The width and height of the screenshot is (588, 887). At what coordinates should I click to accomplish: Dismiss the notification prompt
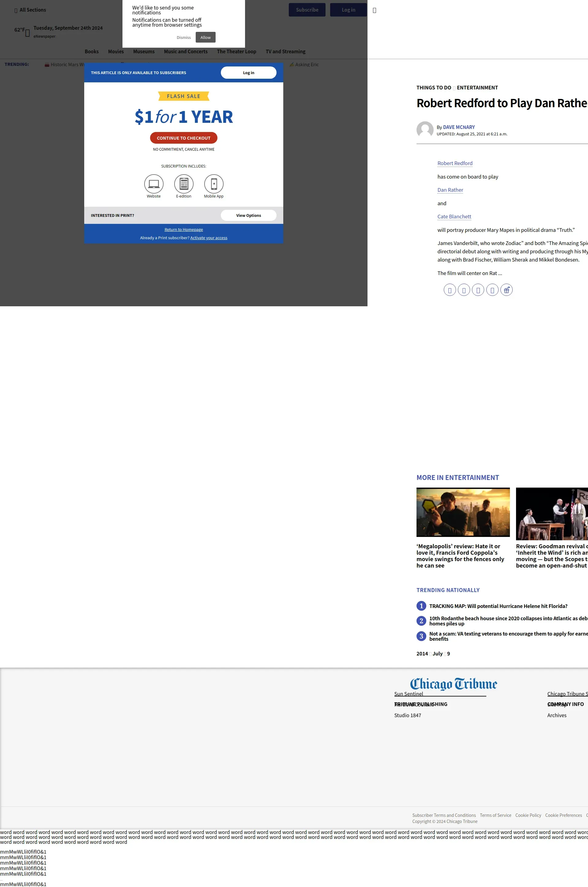click(184, 37)
